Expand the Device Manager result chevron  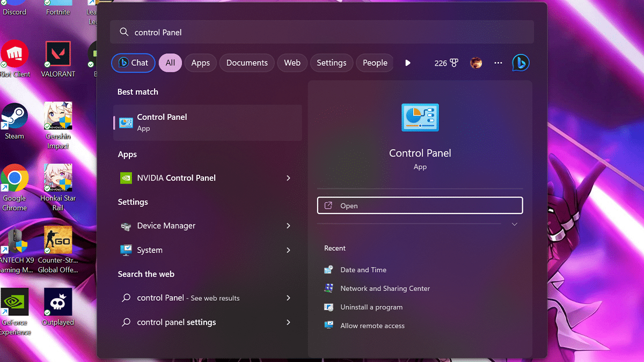click(x=288, y=226)
